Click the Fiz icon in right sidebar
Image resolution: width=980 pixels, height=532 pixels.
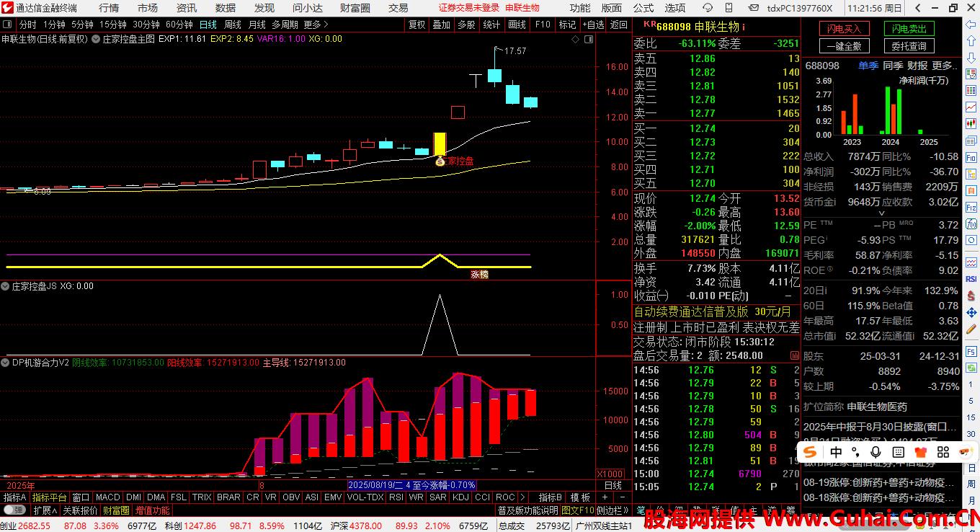click(x=971, y=207)
